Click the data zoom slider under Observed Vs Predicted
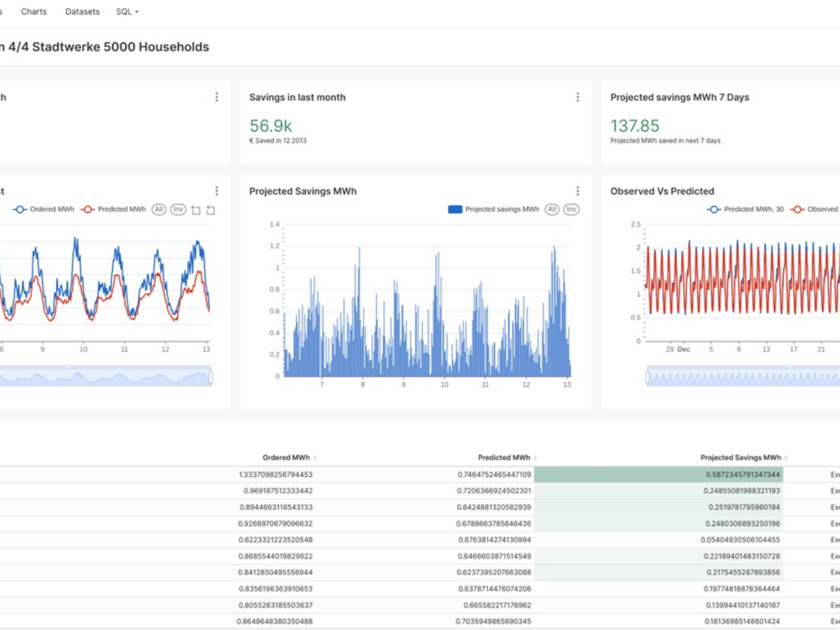 (742, 378)
